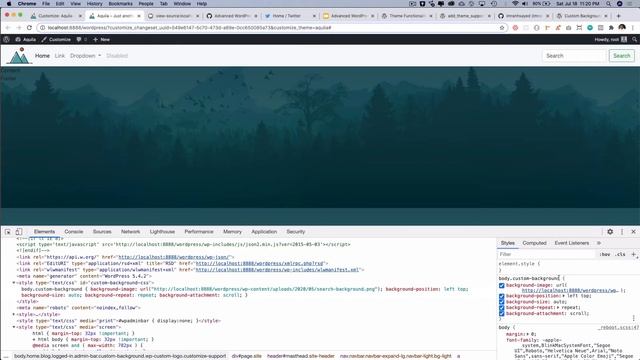Click the green Search button
This screenshot has height=360, width=640.
(622, 56)
